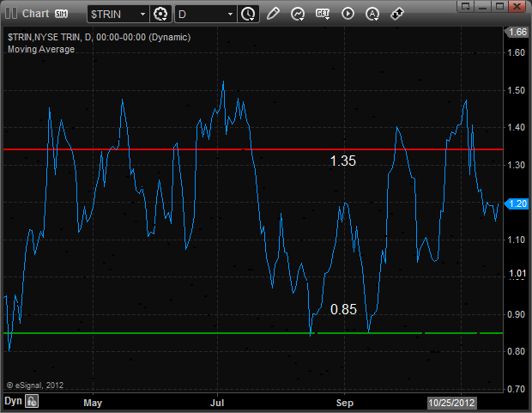Toggle the Dyn dynamic scaling label
This screenshot has width=532, height=413.
click(13, 401)
